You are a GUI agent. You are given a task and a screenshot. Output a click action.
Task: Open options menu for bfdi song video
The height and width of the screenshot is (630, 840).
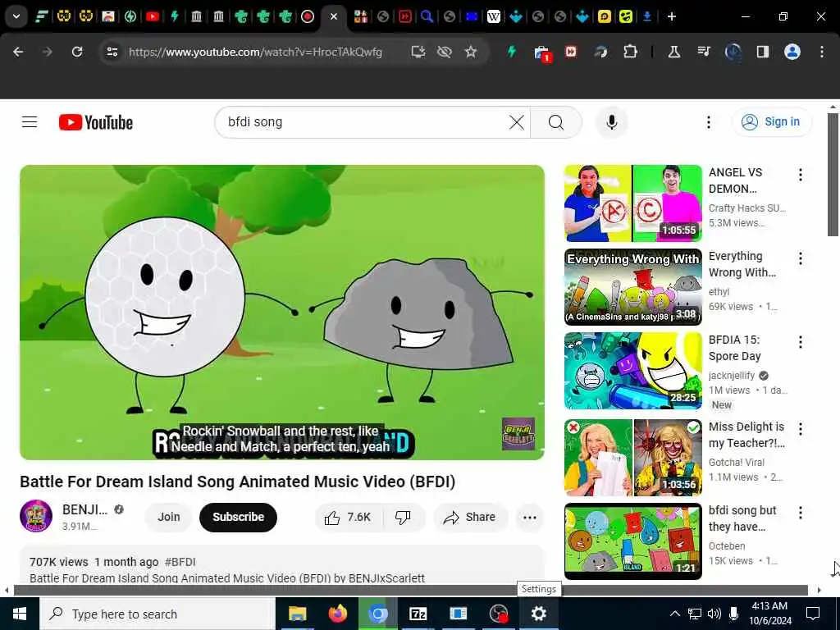800,513
